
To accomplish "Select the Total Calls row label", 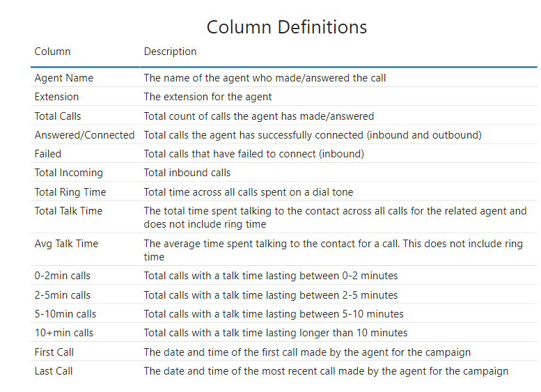I will pyautogui.click(x=58, y=116).
